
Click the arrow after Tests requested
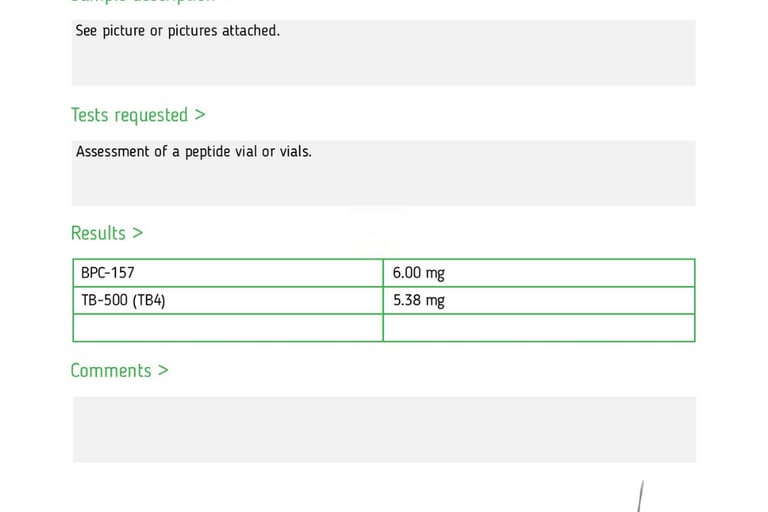click(x=199, y=115)
